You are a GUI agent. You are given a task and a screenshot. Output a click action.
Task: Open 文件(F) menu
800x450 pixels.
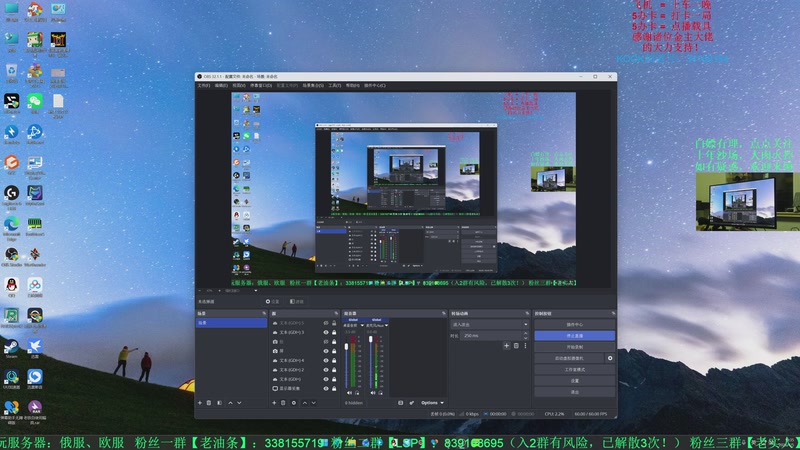click(204, 85)
